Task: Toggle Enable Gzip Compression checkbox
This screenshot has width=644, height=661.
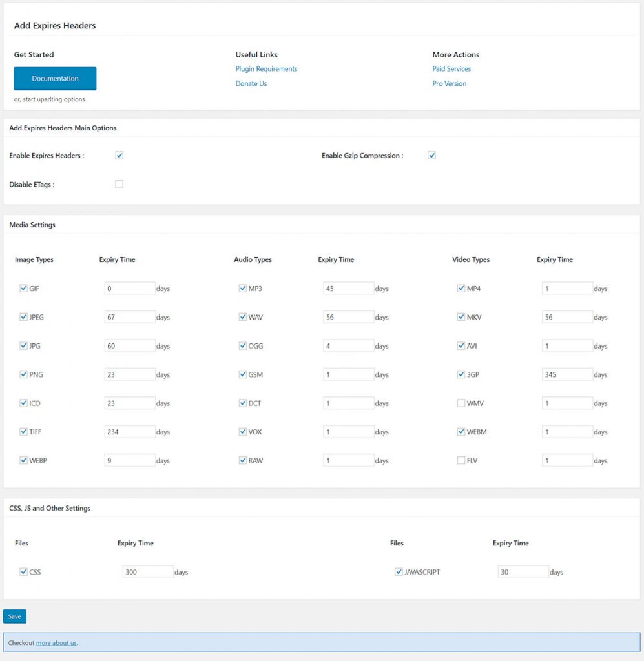Action: pyautogui.click(x=431, y=155)
